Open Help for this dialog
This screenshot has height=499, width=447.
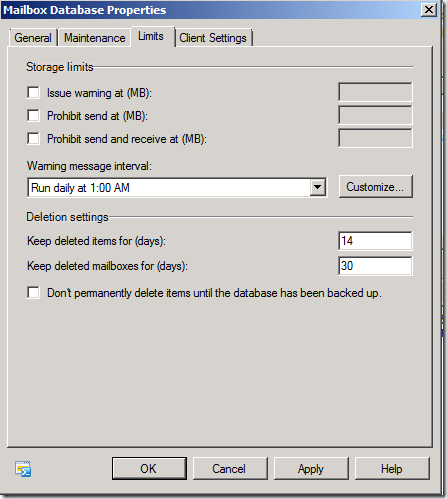click(x=392, y=469)
